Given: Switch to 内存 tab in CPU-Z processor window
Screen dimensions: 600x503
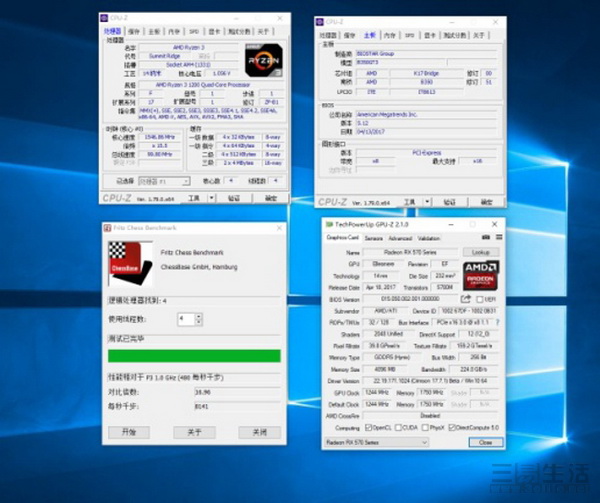Looking at the screenshot, I should [174, 31].
